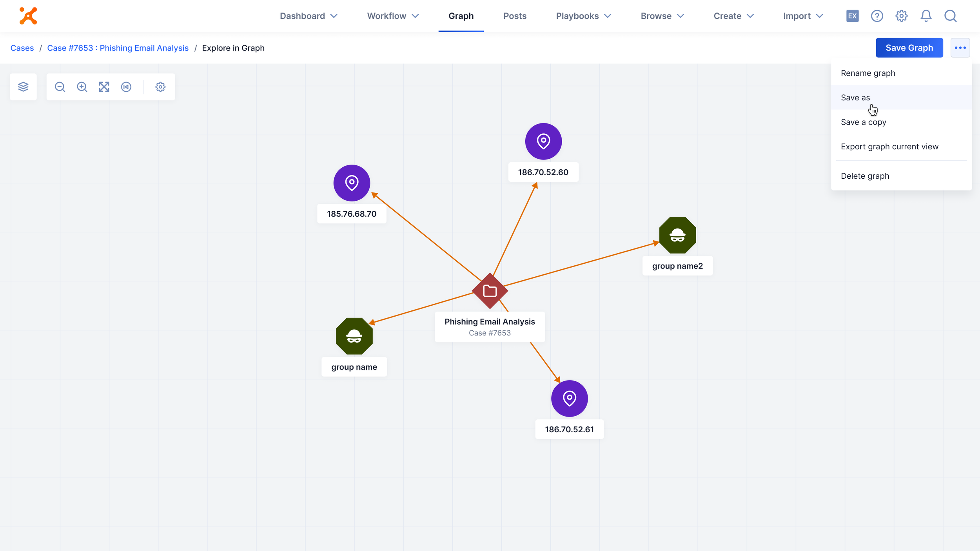Go to Cases breadcrumb link
Screen dimensions: 980x551
22,48
